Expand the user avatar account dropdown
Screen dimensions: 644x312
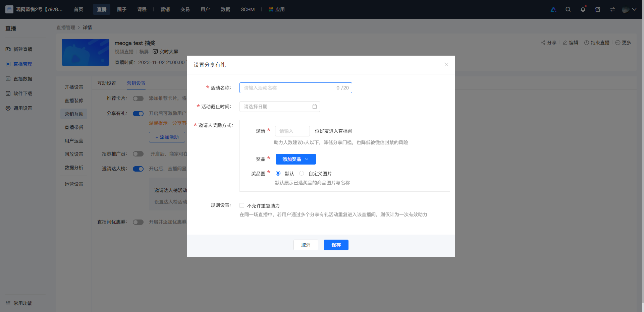629,9
